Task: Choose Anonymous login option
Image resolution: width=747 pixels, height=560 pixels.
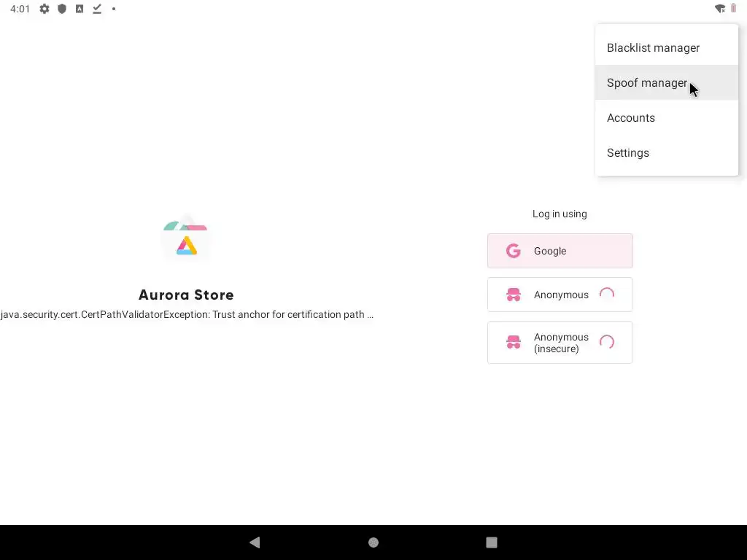Action: 560,295
